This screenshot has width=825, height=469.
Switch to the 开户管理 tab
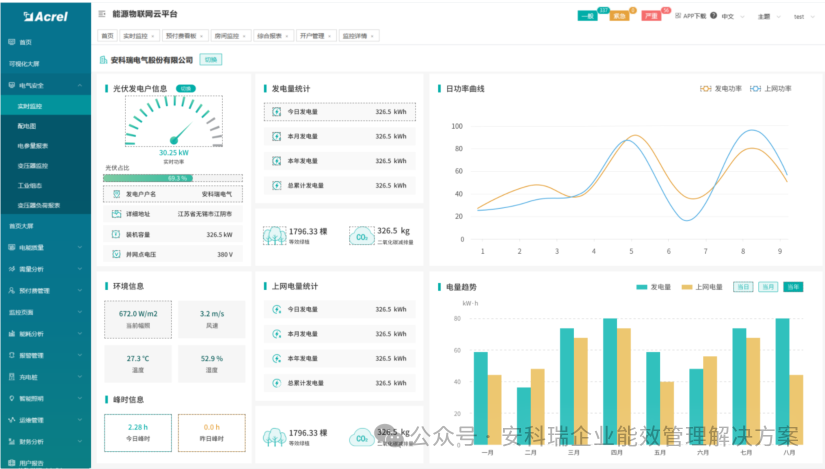(316, 36)
